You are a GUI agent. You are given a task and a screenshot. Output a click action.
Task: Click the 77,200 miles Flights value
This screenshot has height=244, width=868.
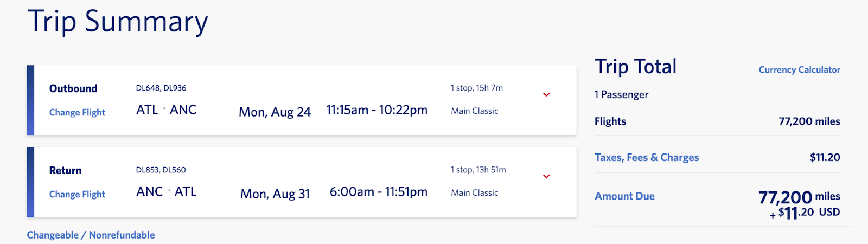click(809, 121)
